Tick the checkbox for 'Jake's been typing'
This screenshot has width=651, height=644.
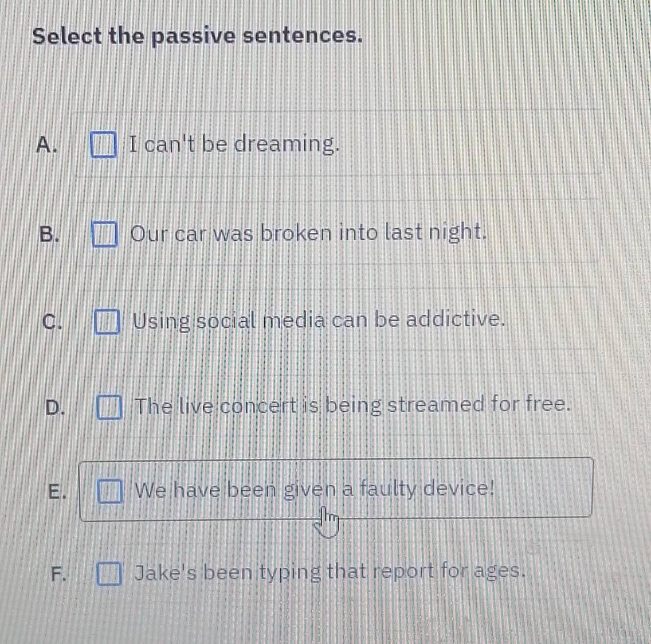point(109,573)
